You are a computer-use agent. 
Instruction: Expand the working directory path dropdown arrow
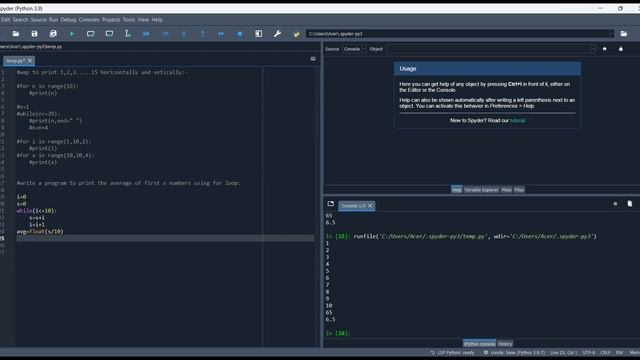tap(611, 34)
